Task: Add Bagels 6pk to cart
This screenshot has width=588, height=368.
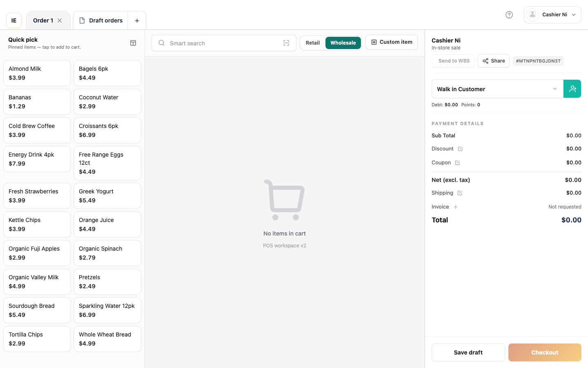Action: tap(107, 73)
